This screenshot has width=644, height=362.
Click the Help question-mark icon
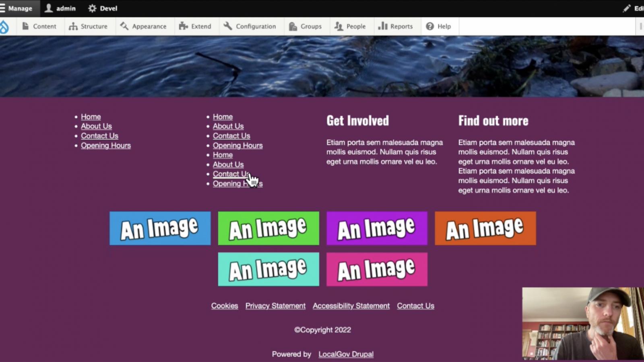[x=430, y=26]
